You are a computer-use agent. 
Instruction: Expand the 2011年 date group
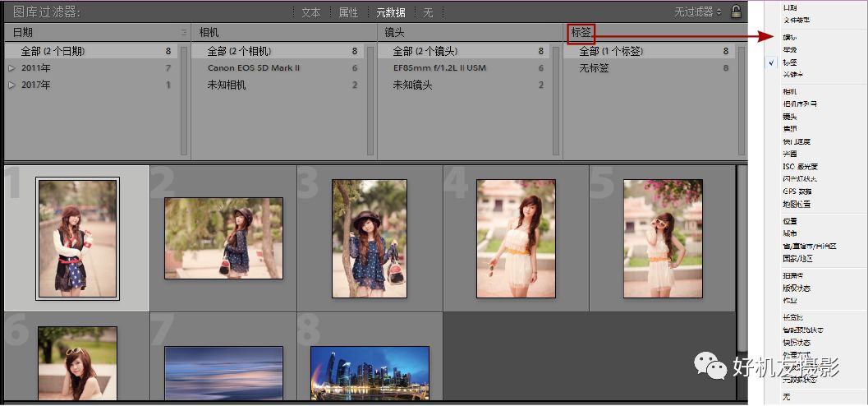(x=12, y=69)
